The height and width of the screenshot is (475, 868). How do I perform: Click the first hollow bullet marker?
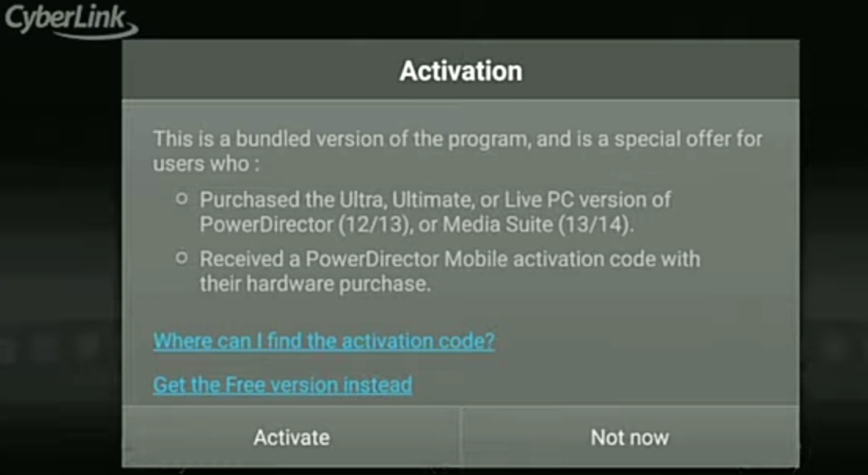point(181,199)
